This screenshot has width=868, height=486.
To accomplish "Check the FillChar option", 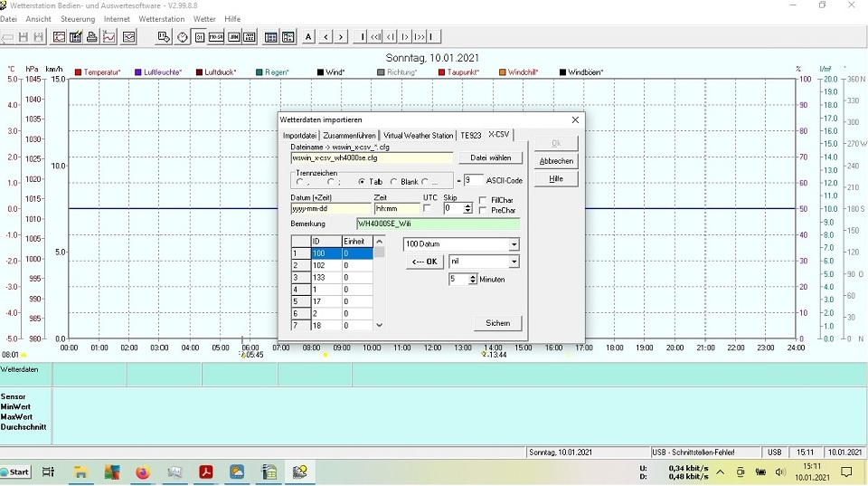I will click(483, 200).
